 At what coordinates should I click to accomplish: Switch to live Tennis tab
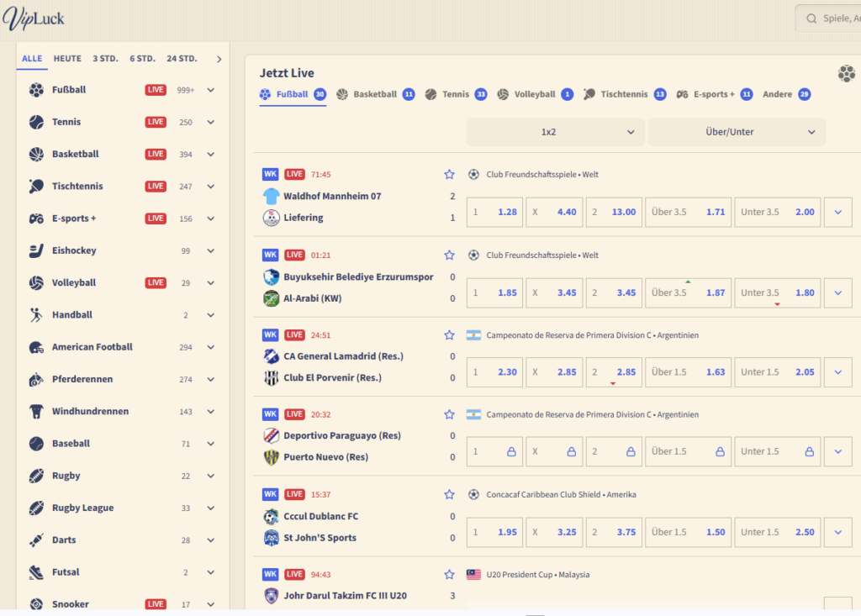pos(456,94)
